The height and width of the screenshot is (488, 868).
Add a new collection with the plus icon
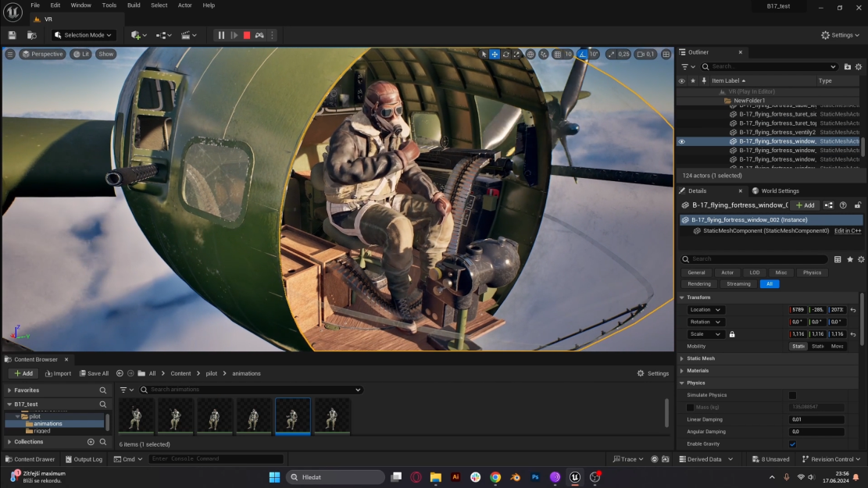tap(91, 442)
